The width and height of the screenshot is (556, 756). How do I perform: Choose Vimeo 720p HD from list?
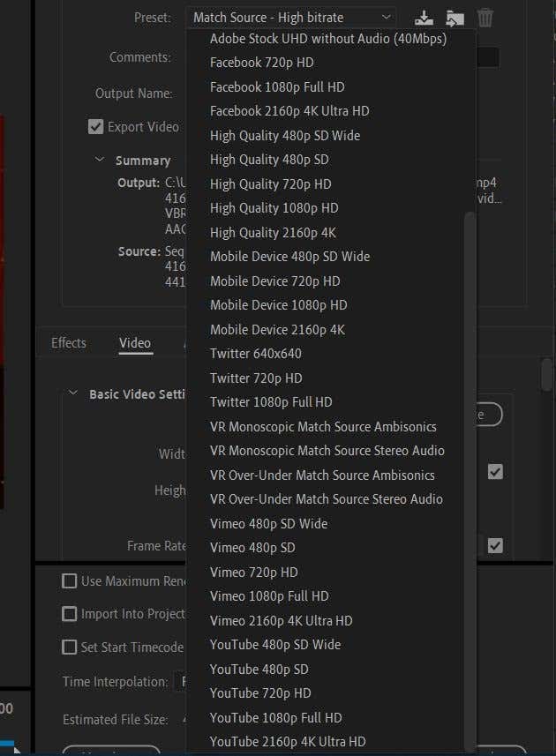click(253, 572)
